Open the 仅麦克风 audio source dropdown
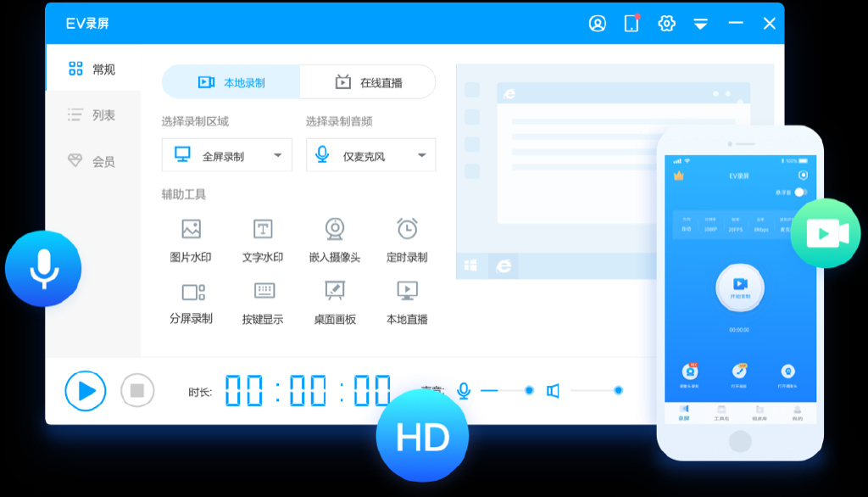Screen dimensions: 868x497 [x=421, y=154]
